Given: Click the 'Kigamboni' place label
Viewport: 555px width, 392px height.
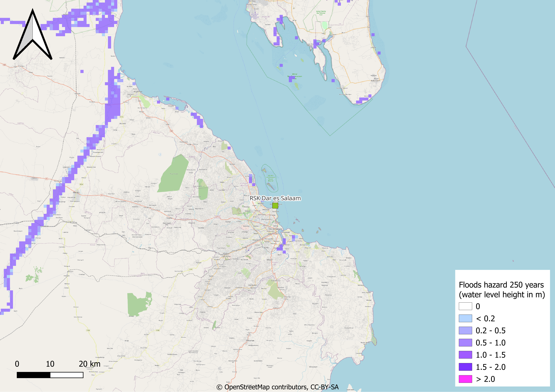Looking at the screenshot, I should pyautogui.click(x=286, y=233).
